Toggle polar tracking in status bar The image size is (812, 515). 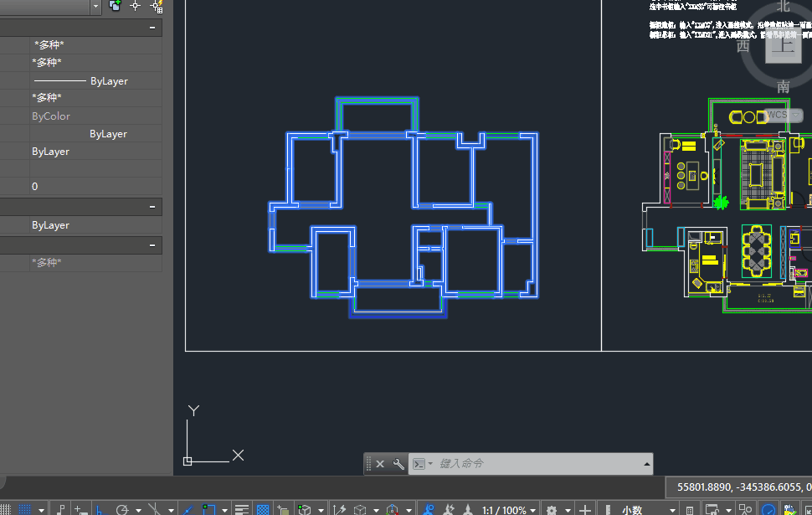[x=122, y=510]
